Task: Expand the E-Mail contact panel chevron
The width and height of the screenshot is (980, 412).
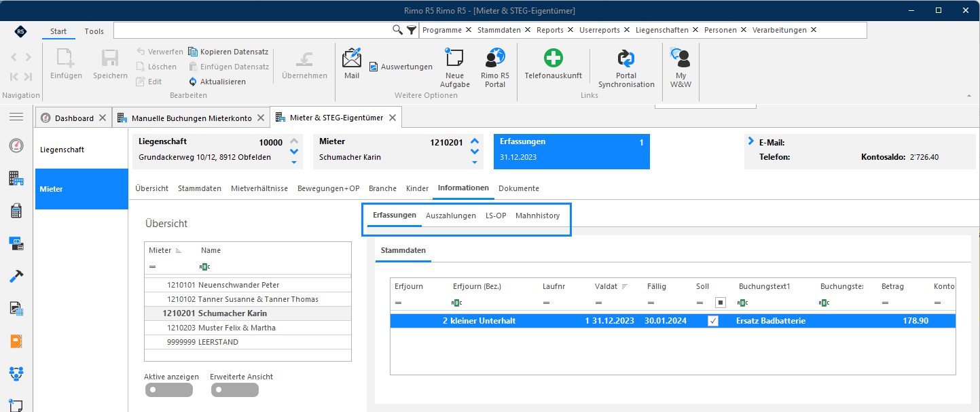Action: (751, 141)
